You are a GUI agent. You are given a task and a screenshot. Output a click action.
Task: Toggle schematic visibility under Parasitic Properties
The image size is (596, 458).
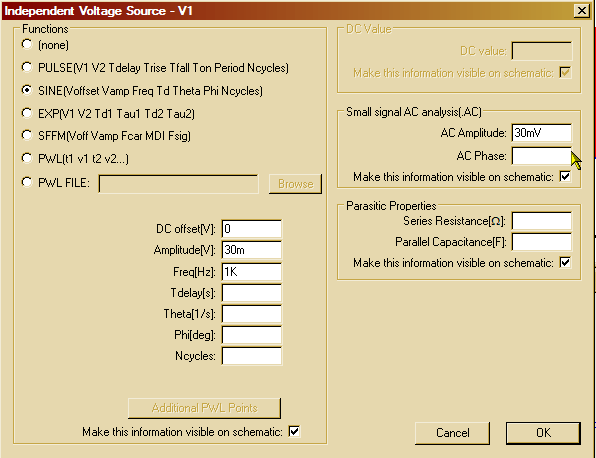pyautogui.click(x=565, y=262)
